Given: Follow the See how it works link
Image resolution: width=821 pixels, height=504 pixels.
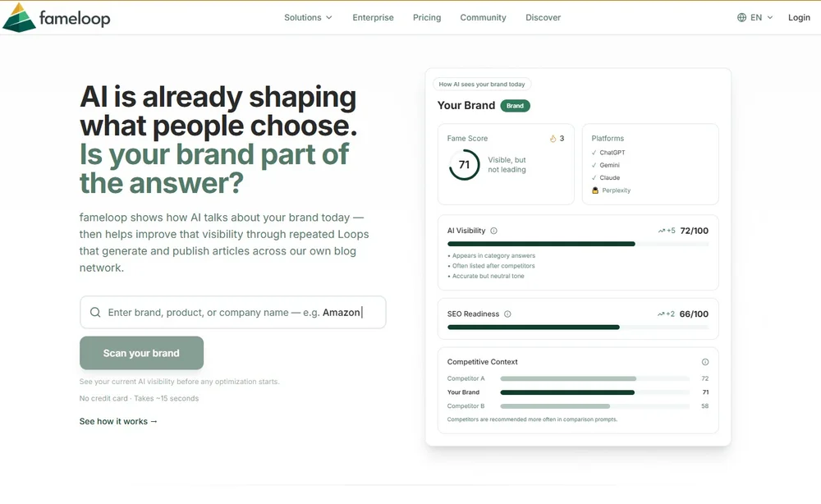Looking at the screenshot, I should pyautogui.click(x=118, y=421).
